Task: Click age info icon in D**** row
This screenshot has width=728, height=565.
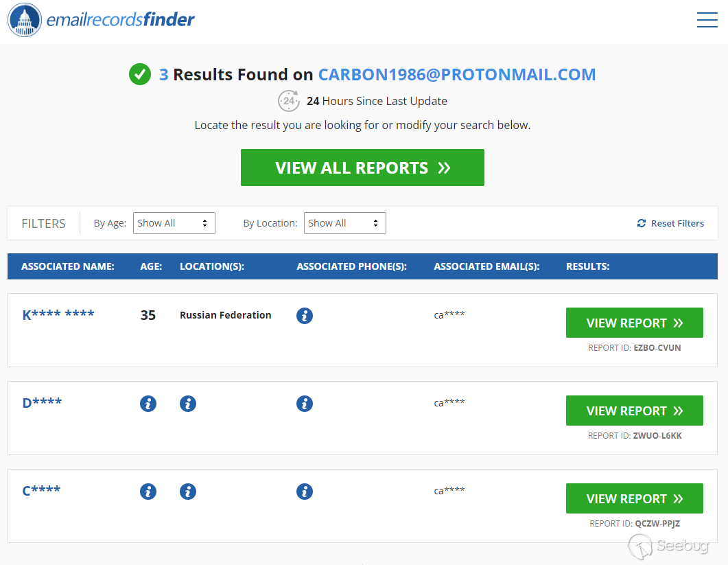Action: (148, 404)
